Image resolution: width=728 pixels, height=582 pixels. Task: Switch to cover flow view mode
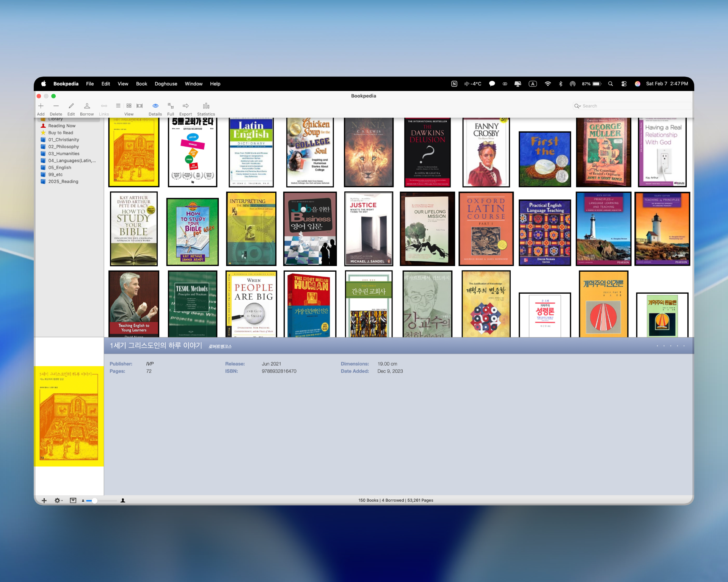140,106
